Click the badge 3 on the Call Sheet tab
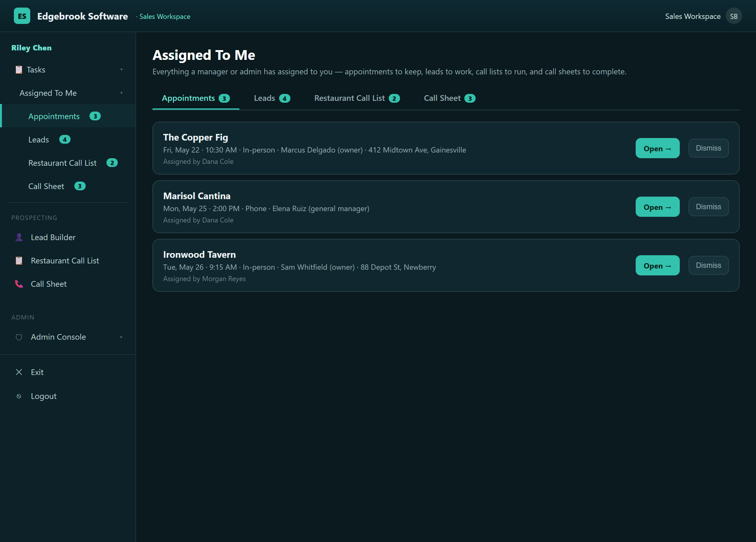The width and height of the screenshot is (756, 542). pos(470,98)
